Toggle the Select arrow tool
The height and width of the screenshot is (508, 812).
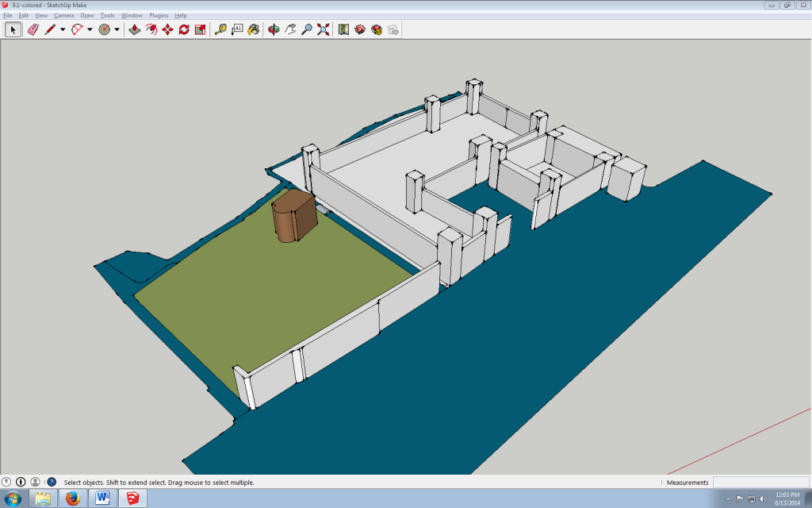pyautogui.click(x=13, y=29)
